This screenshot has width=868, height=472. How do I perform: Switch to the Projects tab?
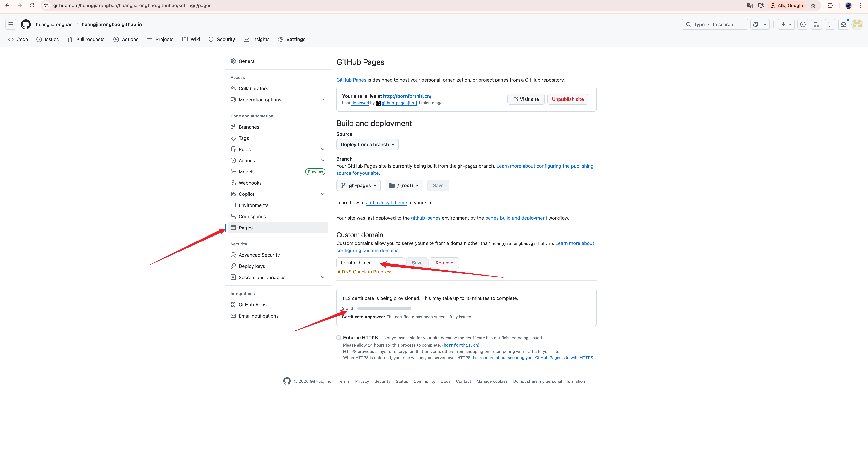pos(160,39)
